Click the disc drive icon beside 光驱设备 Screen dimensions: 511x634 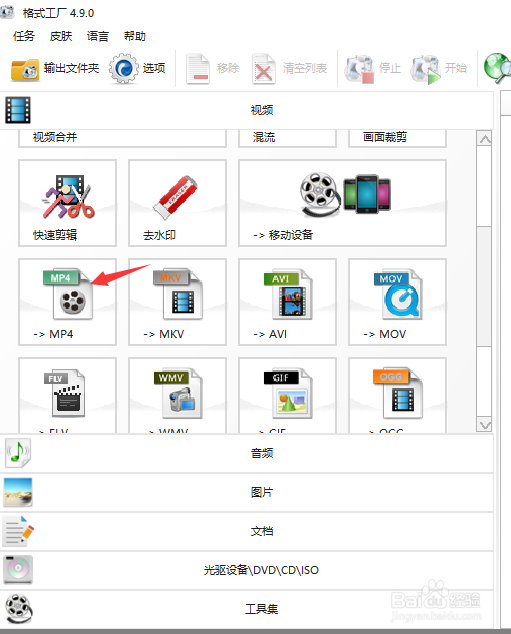tap(18, 570)
